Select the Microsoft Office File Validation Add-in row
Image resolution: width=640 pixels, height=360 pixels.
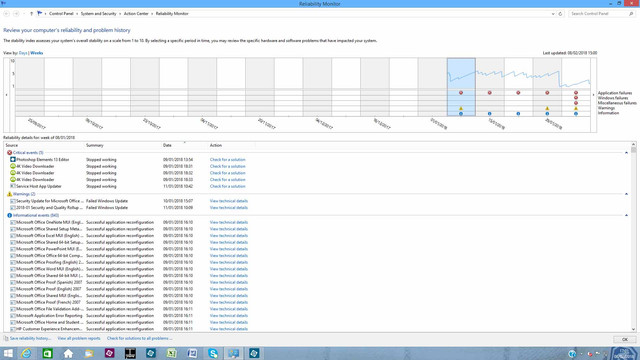[x=129, y=309]
